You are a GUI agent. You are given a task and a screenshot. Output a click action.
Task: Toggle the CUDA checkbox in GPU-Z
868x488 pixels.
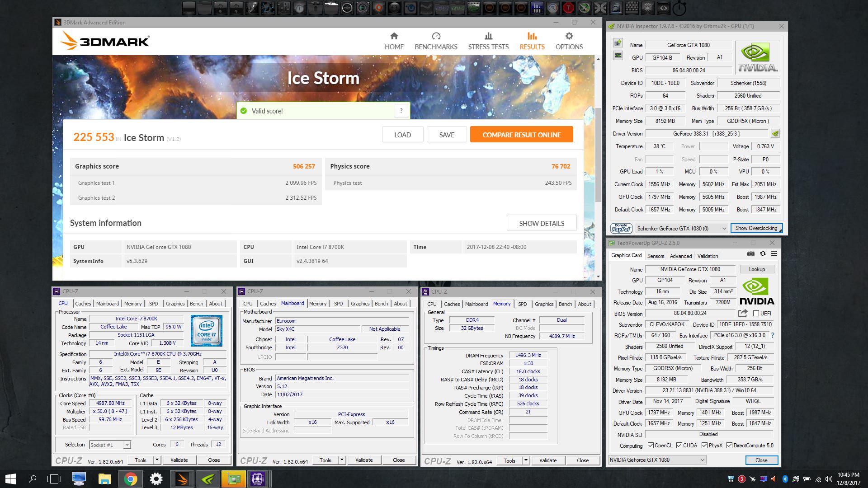pyautogui.click(x=679, y=446)
